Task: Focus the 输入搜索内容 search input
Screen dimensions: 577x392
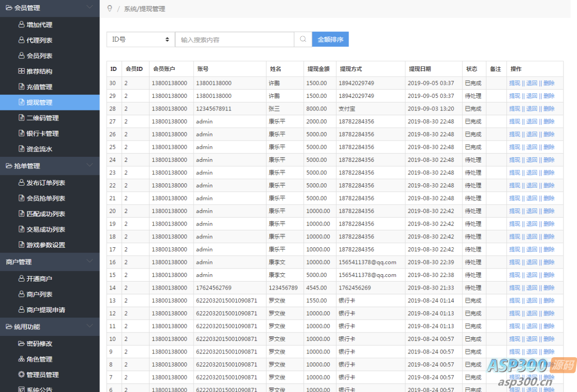Action: pos(234,39)
